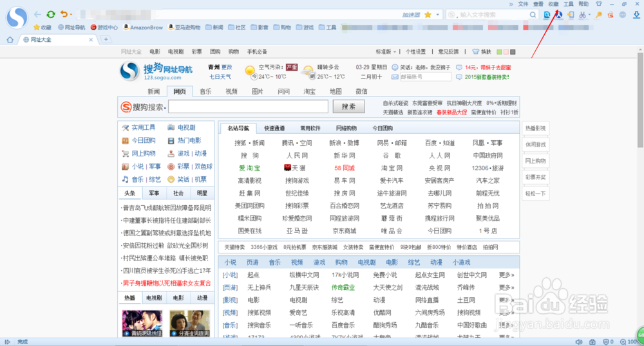
Task: Click the scissors screenshot tool icon
Action: point(582,15)
